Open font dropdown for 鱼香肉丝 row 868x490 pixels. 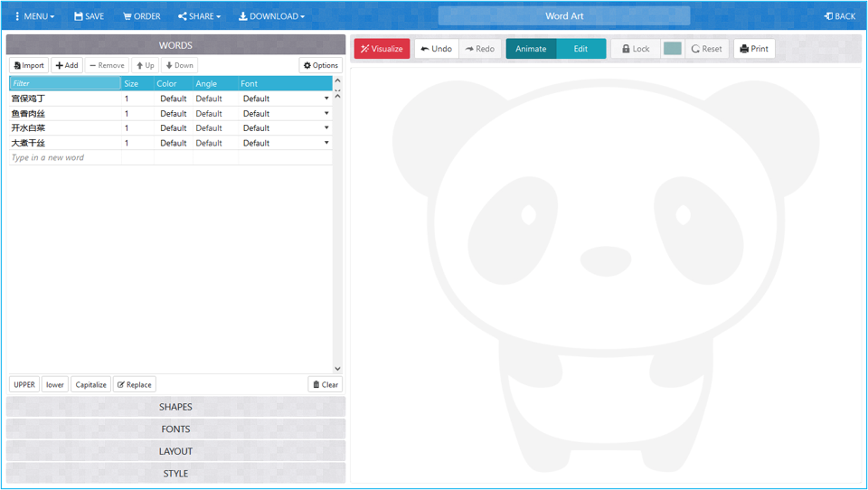(326, 113)
